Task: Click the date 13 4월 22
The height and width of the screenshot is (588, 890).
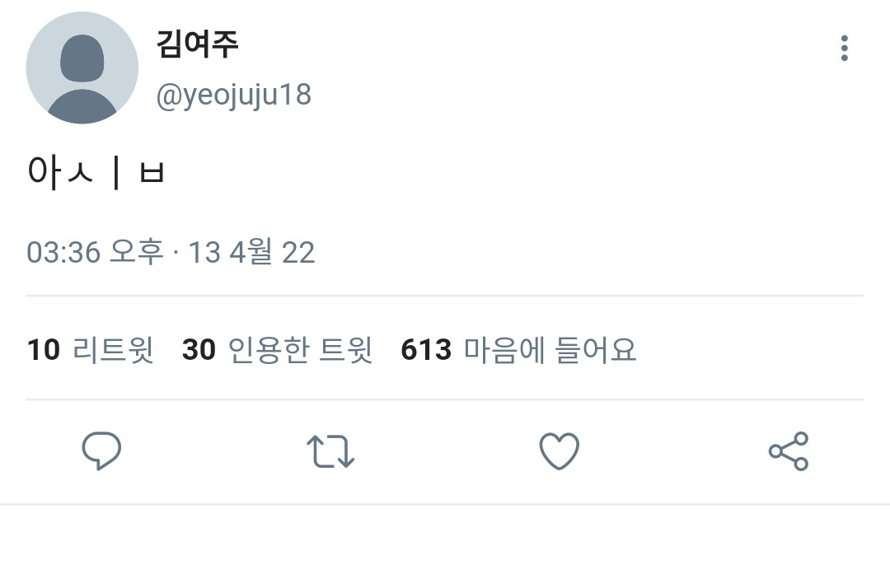Action: (x=251, y=252)
